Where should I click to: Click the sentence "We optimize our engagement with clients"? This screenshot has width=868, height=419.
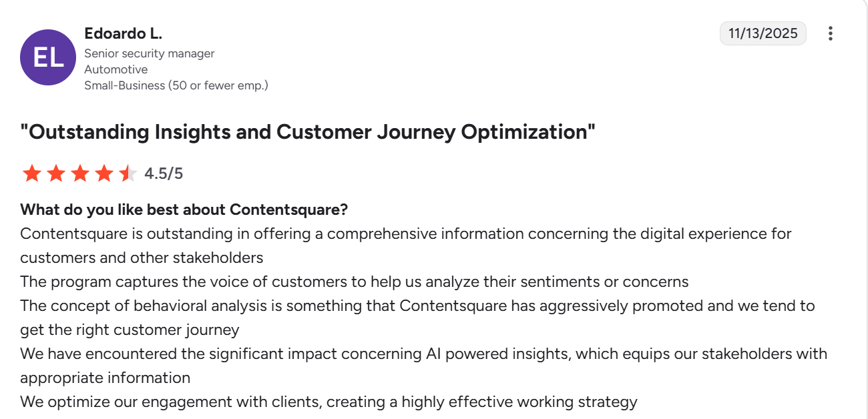pos(329,402)
